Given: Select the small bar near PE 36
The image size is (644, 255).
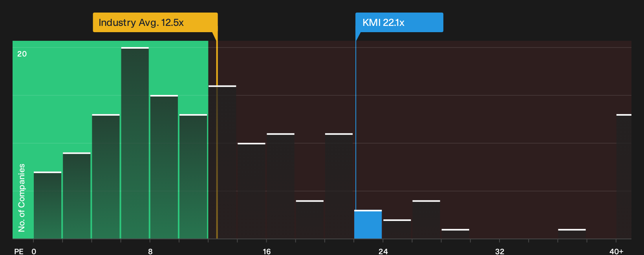Looking at the screenshot, I should point(572,234).
